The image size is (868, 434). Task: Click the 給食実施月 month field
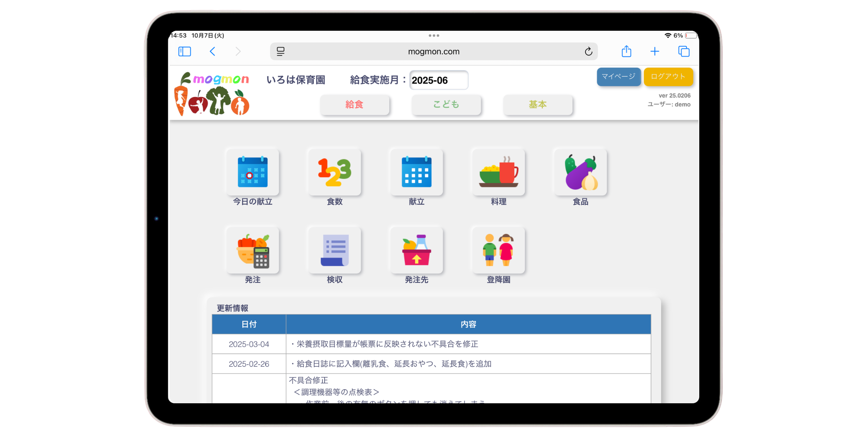[x=438, y=80]
